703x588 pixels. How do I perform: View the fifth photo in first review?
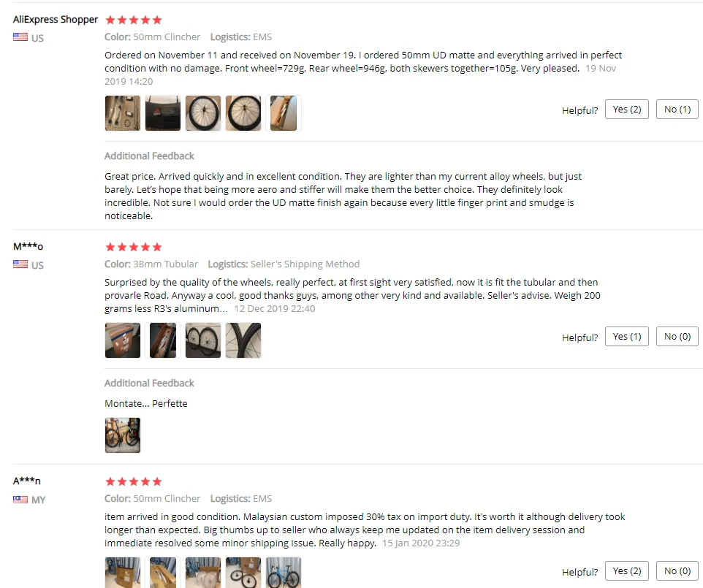pyautogui.click(x=284, y=113)
